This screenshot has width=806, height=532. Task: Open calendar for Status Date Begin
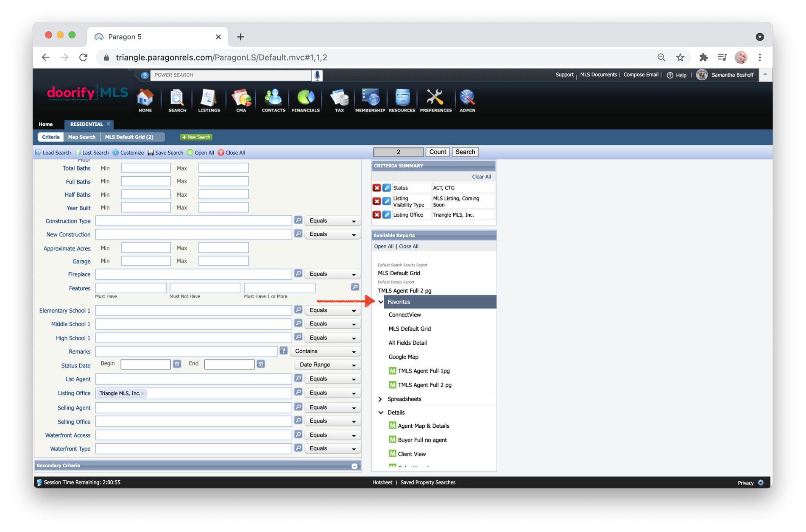click(x=177, y=364)
